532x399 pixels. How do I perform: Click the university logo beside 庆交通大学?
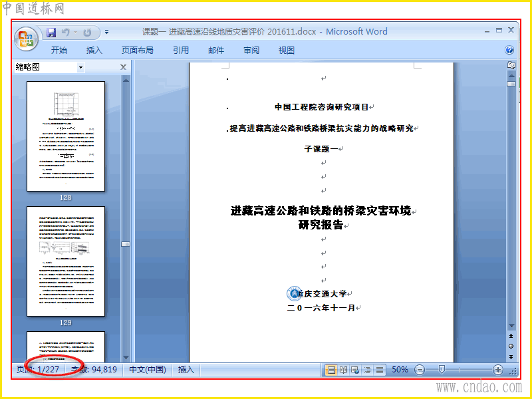[x=294, y=293]
